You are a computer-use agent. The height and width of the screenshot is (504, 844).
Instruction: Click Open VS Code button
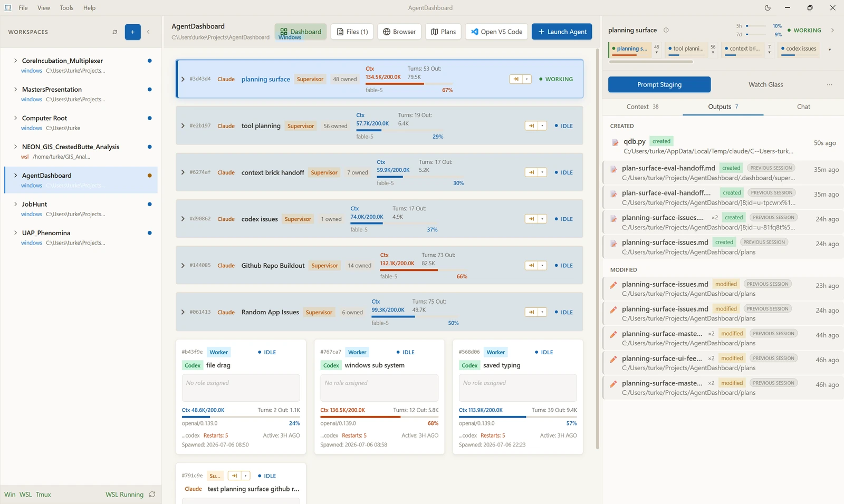(496, 32)
